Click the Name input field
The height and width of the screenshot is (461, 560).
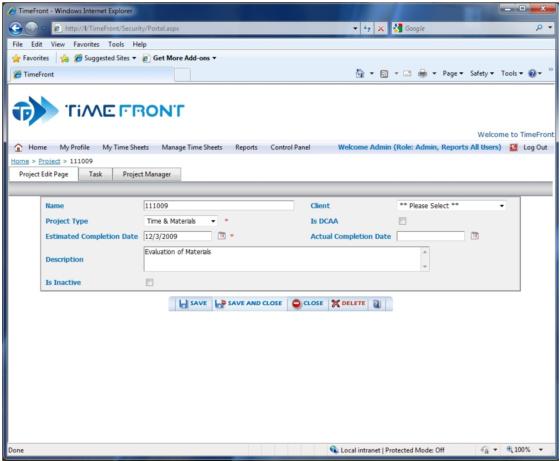[219, 206]
